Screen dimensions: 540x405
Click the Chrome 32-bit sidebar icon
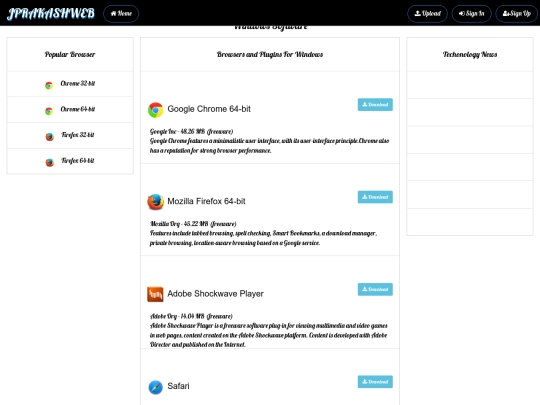pyautogui.click(x=49, y=85)
